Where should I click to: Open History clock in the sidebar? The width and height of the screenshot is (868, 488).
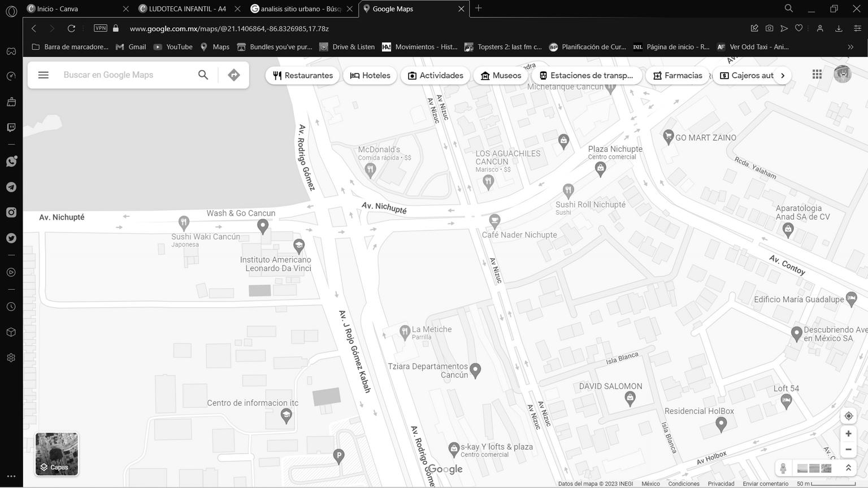pos(11,307)
